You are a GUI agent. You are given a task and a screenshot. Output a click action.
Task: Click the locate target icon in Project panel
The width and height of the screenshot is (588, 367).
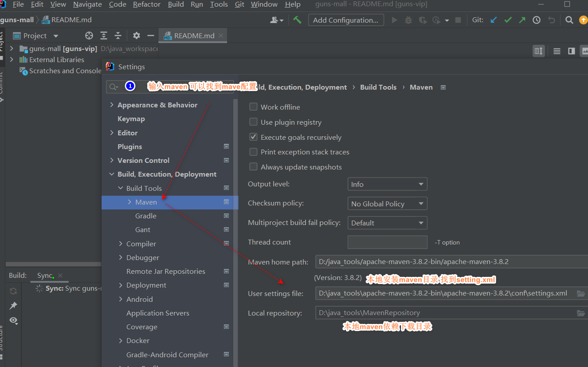pyautogui.click(x=89, y=36)
